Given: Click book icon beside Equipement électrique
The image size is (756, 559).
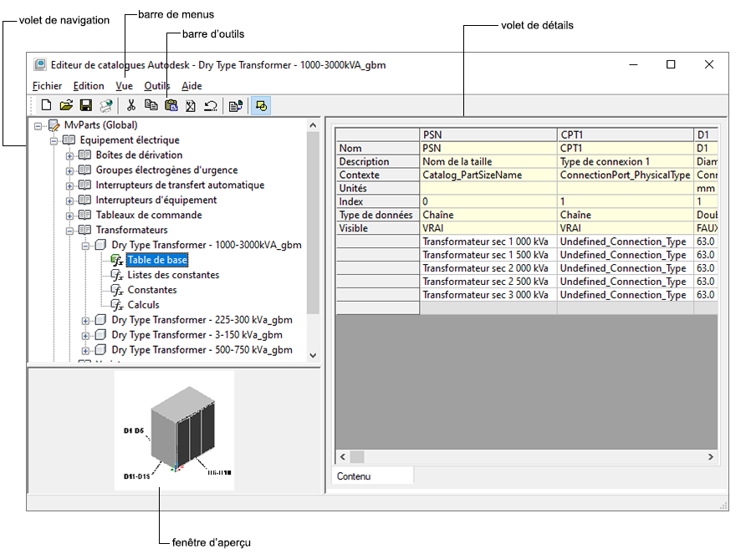Looking at the screenshot, I should coord(69,140).
